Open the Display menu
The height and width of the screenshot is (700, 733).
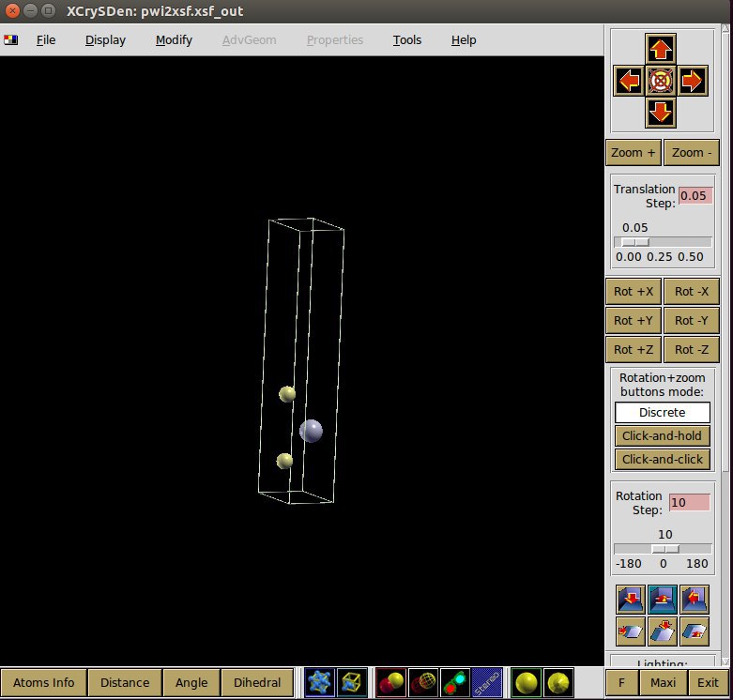[x=105, y=40]
